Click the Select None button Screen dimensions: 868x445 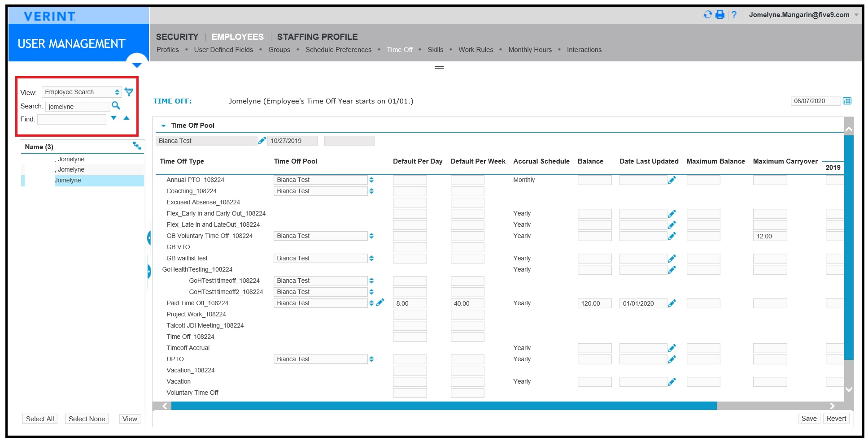pos(87,419)
